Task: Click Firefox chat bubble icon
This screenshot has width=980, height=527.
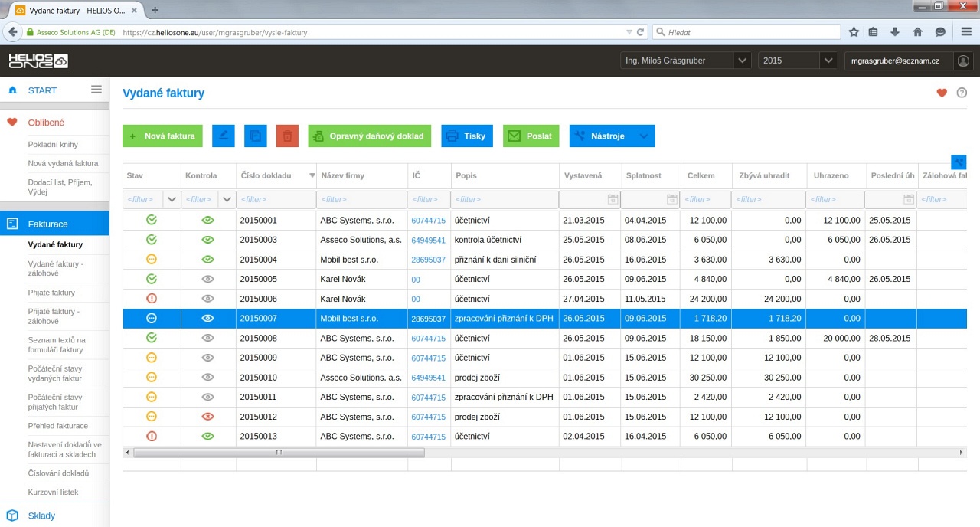Action: (940, 32)
